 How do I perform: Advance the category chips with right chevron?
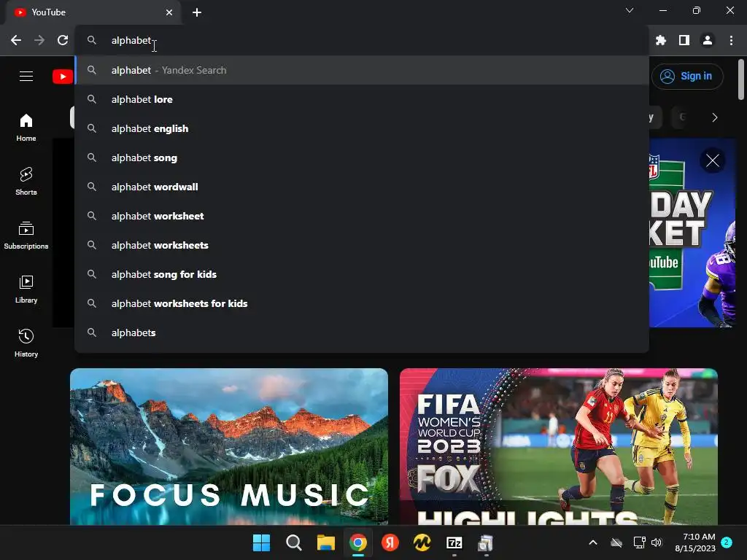[x=714, y=117]
